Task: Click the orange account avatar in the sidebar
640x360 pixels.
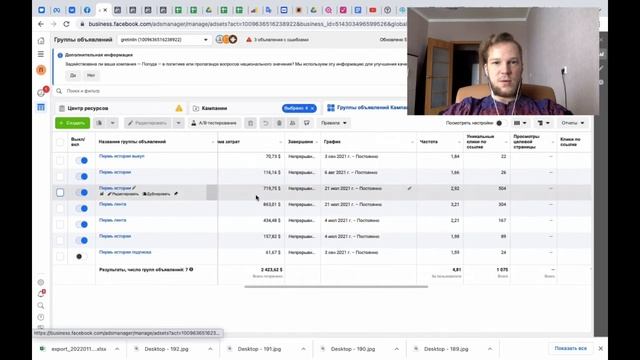Action: 41,70
